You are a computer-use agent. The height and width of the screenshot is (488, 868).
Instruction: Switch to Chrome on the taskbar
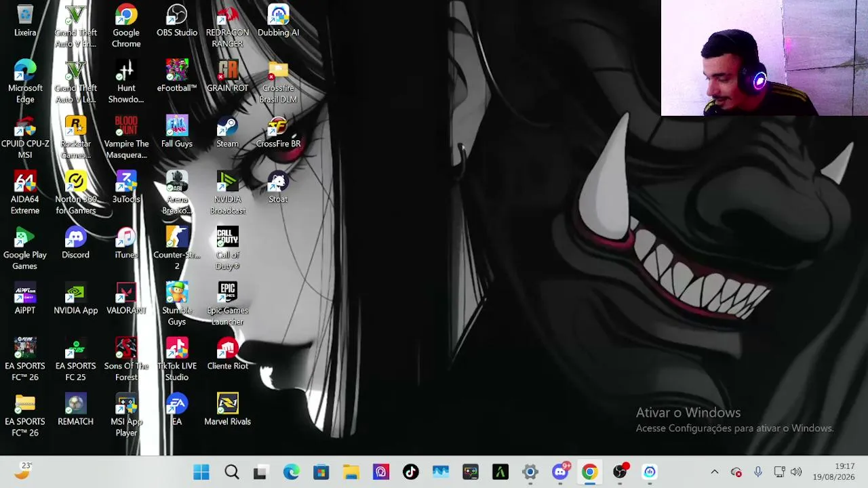[589, 472]
